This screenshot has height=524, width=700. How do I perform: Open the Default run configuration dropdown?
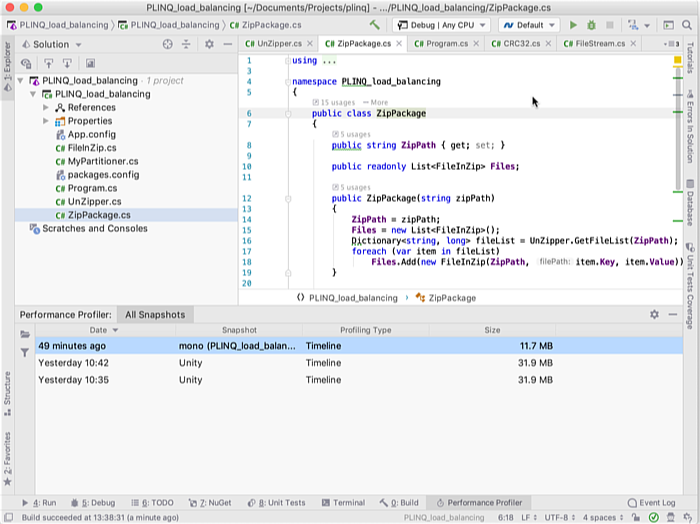527,25
